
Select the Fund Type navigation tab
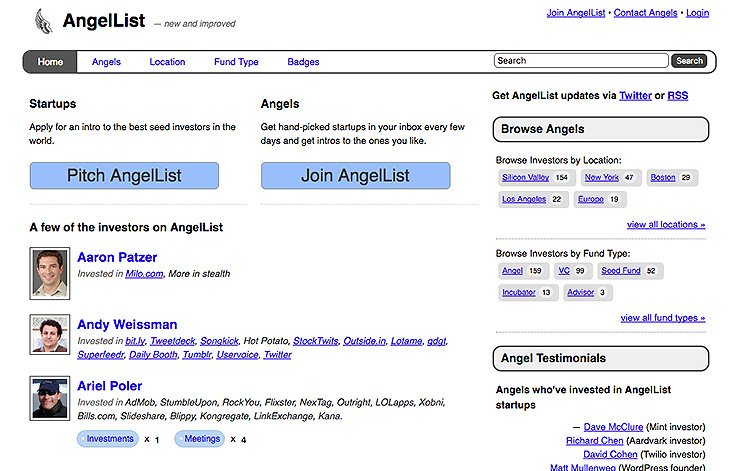pyautogui.click(x=236, y=62)
